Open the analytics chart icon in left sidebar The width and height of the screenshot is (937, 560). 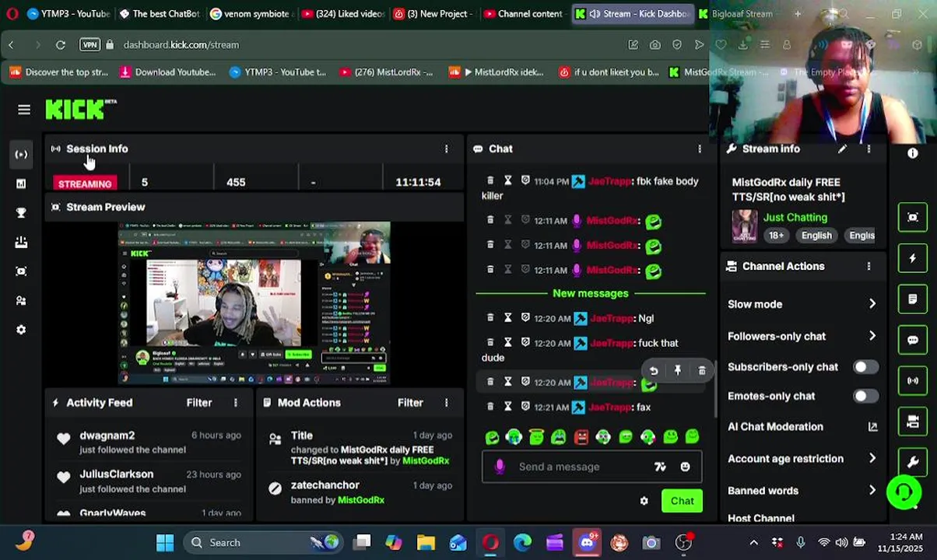21,184
